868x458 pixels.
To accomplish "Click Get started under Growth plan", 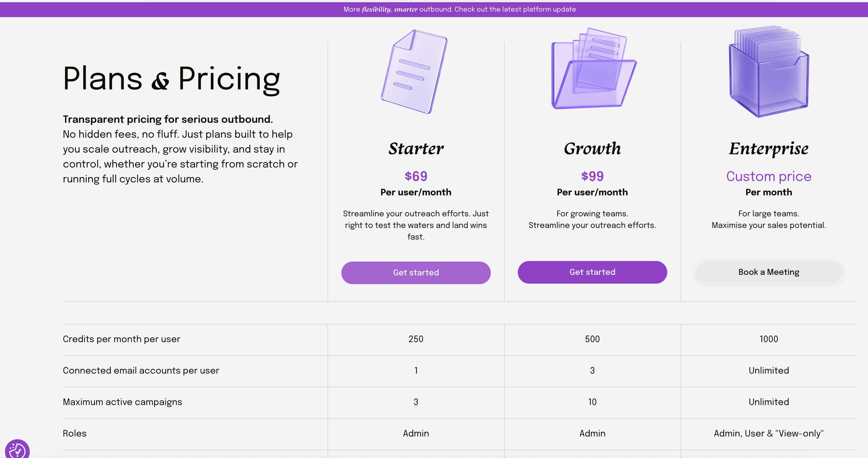I will click(592, 272).
